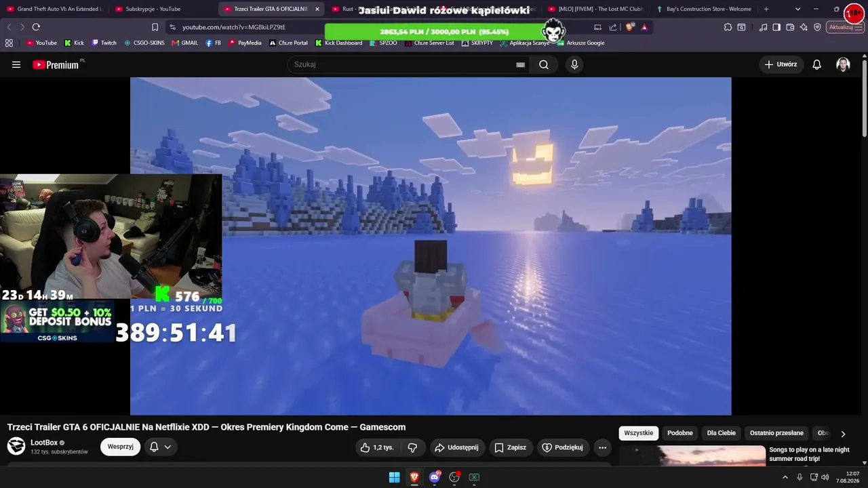Open the YouTube account avatar menu

tap(843, 64)
